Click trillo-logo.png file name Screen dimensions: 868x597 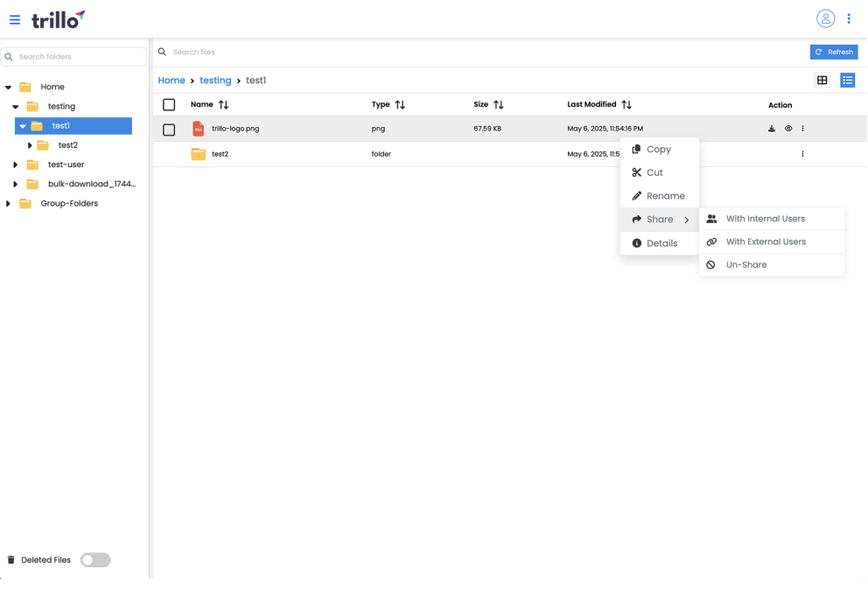[x=235, y=129]
